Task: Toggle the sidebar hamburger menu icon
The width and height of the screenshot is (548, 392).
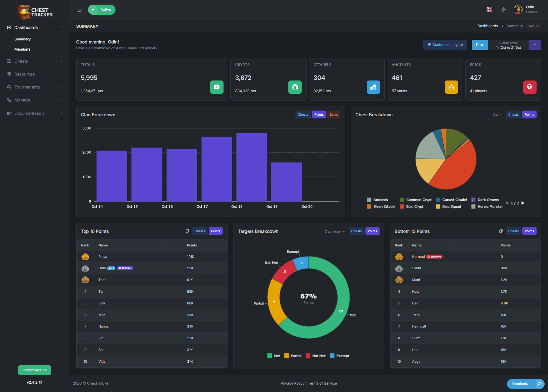Action: tap(80, 10)
